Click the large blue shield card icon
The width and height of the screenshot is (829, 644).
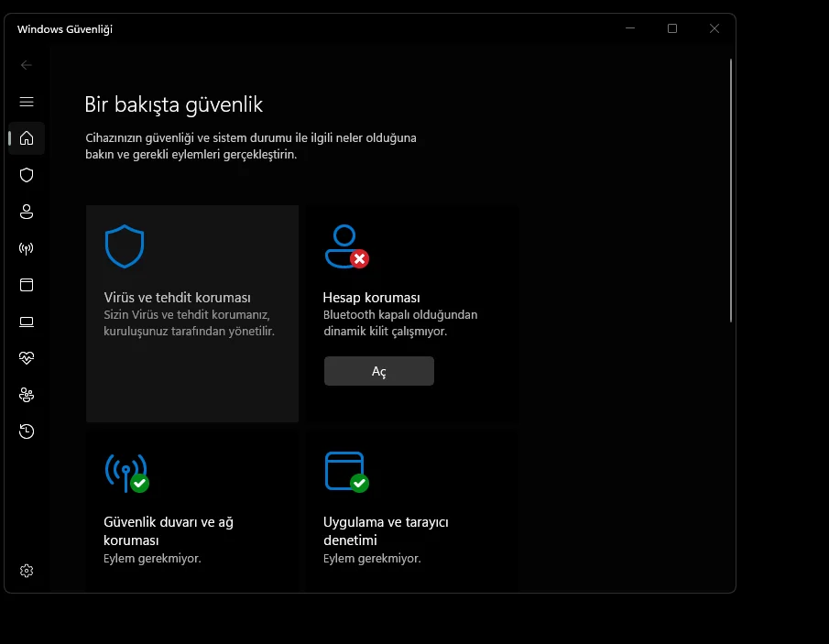125,246
